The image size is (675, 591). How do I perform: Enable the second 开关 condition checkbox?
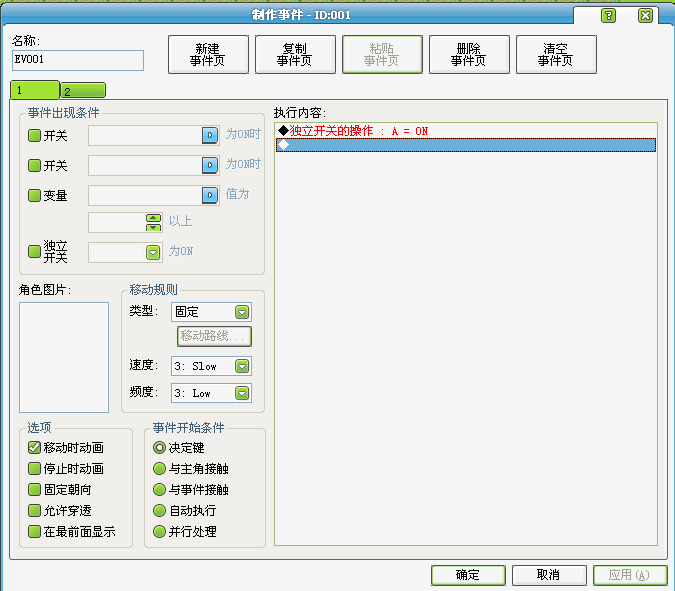coord(34,165)
